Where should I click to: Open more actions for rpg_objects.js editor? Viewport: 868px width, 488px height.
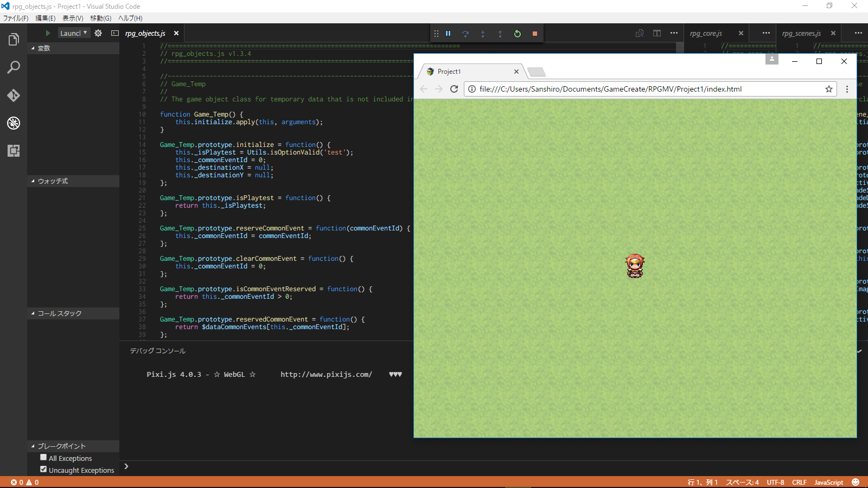tap(674, 33)
